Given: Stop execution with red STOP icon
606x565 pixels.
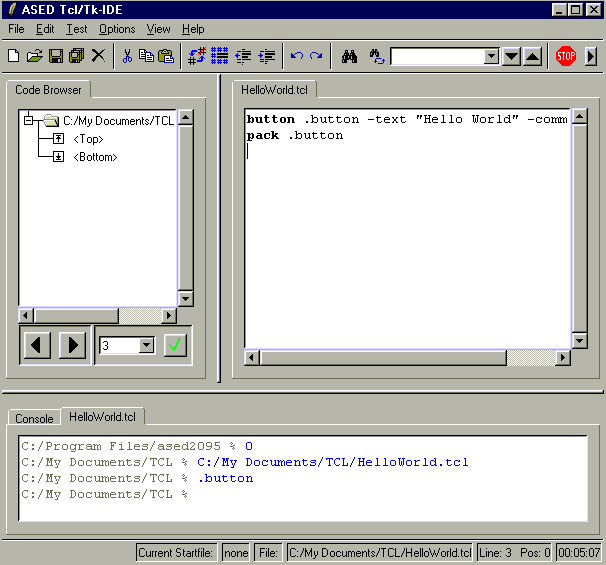Looking at the screenshot, I should (x=566, y=56).
